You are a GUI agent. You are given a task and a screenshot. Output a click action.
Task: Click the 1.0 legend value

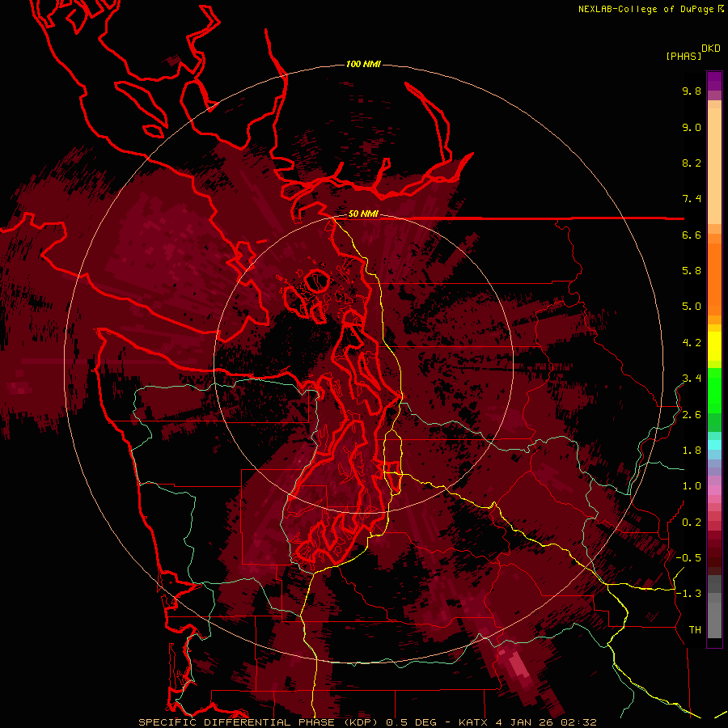click(x=692, y=486)
